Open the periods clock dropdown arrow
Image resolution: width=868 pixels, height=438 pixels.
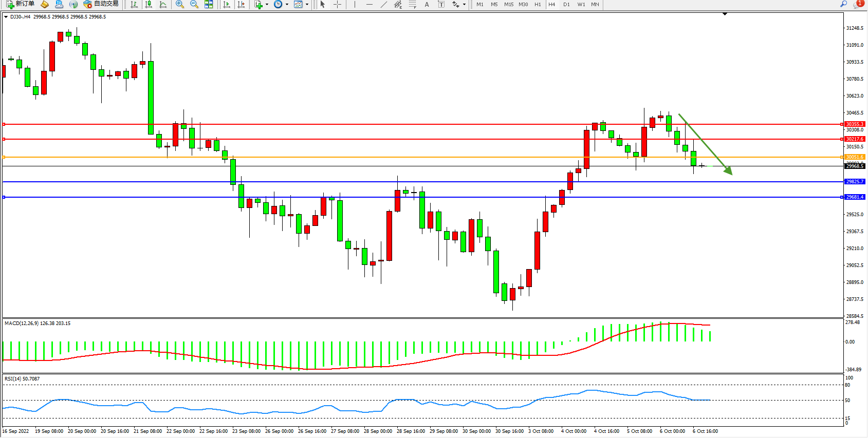click(x=287, y=5)
